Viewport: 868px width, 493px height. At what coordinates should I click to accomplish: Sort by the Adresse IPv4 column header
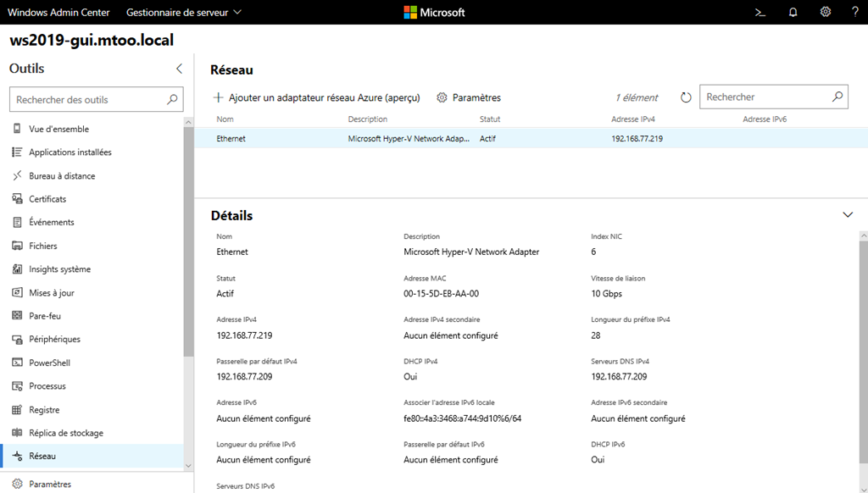[632, 119]
